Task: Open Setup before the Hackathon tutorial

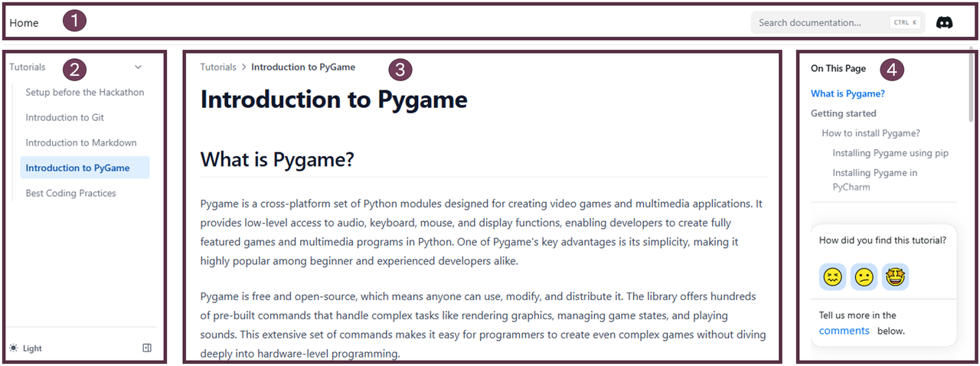Action: [85, 92]
